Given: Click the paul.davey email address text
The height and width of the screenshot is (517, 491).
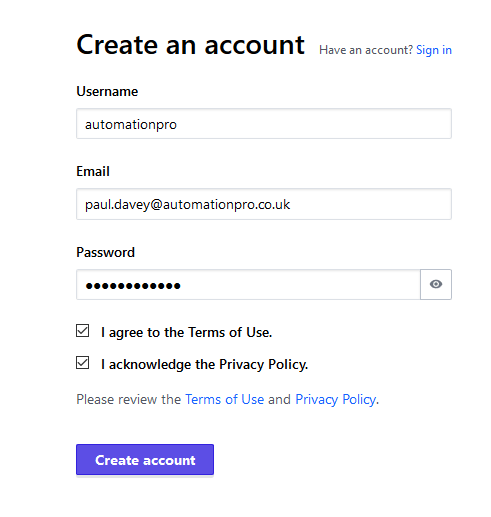Looking at the screenshot, I should point(187,205).
